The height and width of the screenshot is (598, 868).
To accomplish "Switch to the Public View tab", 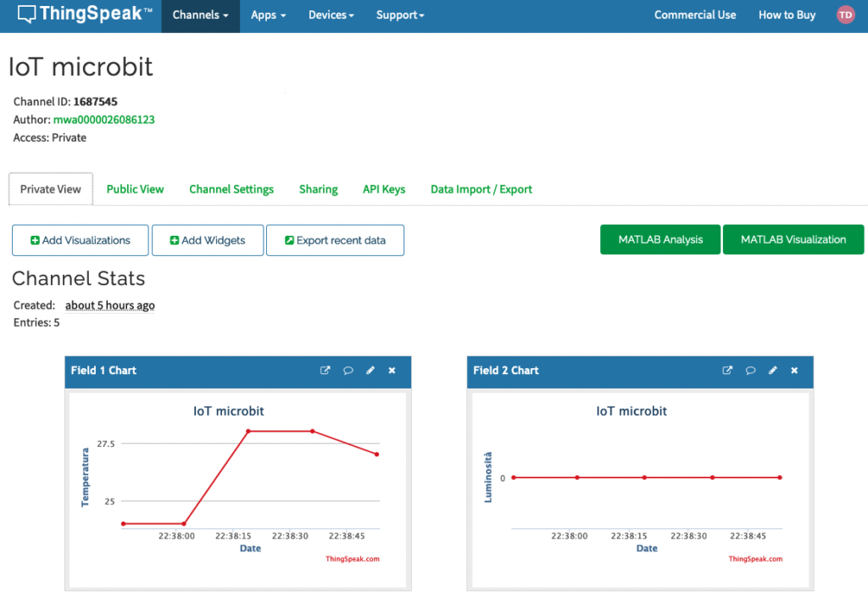I will coord(135,189).
